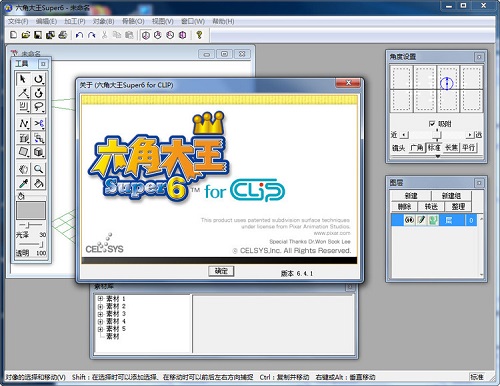Click the undo arrow in toolbar
The image size is (500, 386).
[79, 35]
